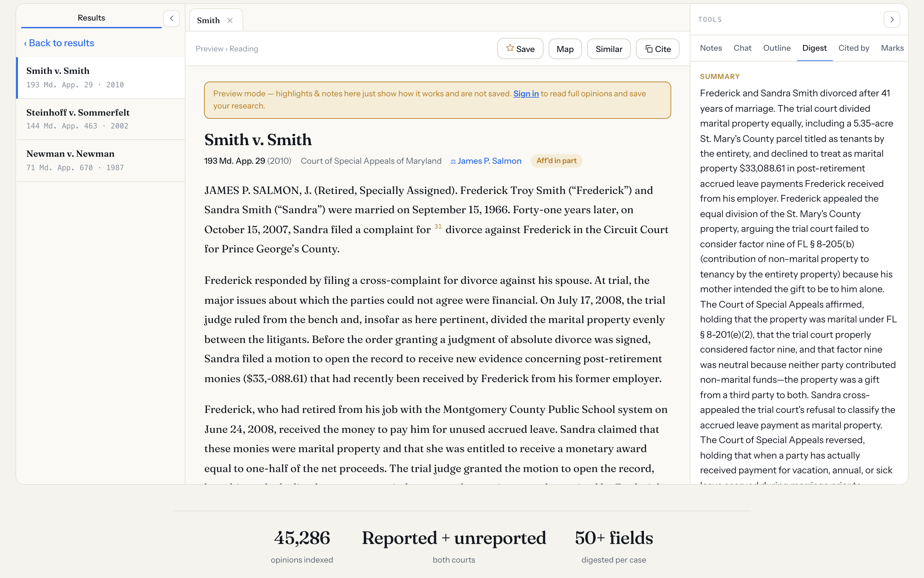Open the Map view button

[x=565, y=49]
